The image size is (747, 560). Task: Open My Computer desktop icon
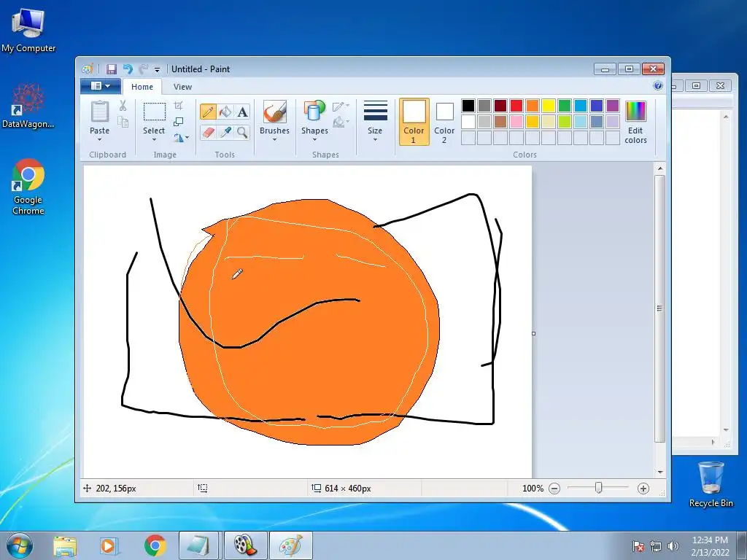pos(28,29)
